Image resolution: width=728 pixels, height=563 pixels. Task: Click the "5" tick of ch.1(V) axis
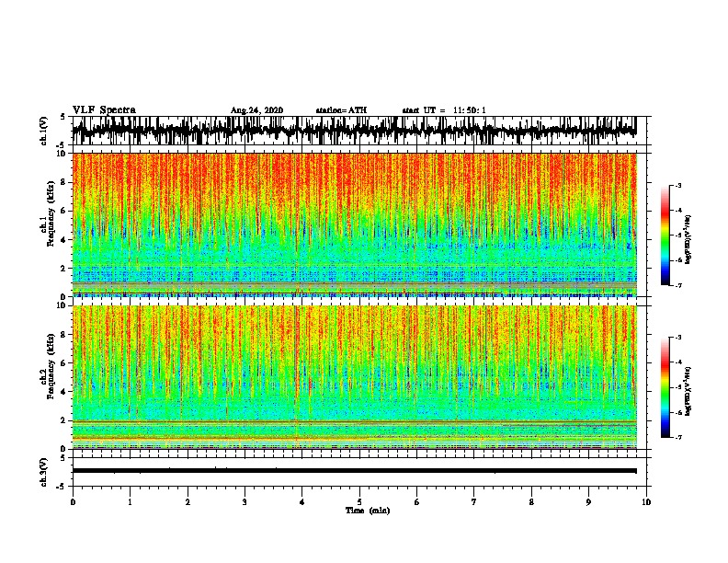point(63,117)
